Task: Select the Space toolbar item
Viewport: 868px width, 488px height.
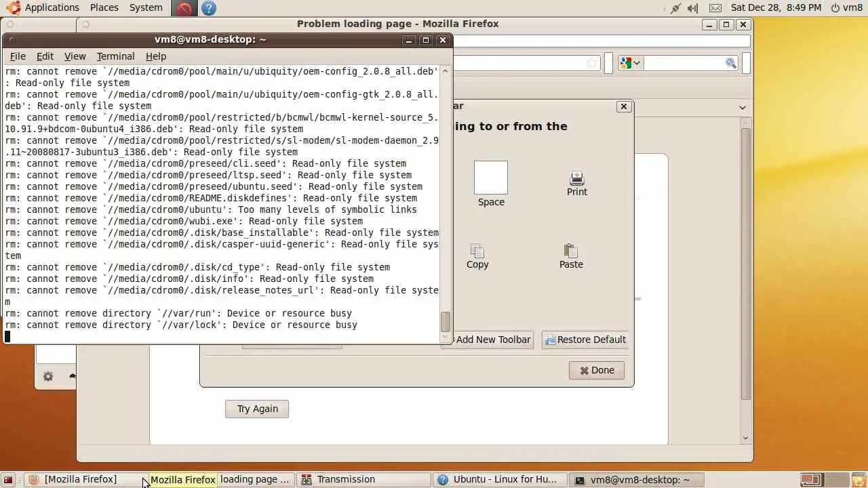Action: (491, 184)
